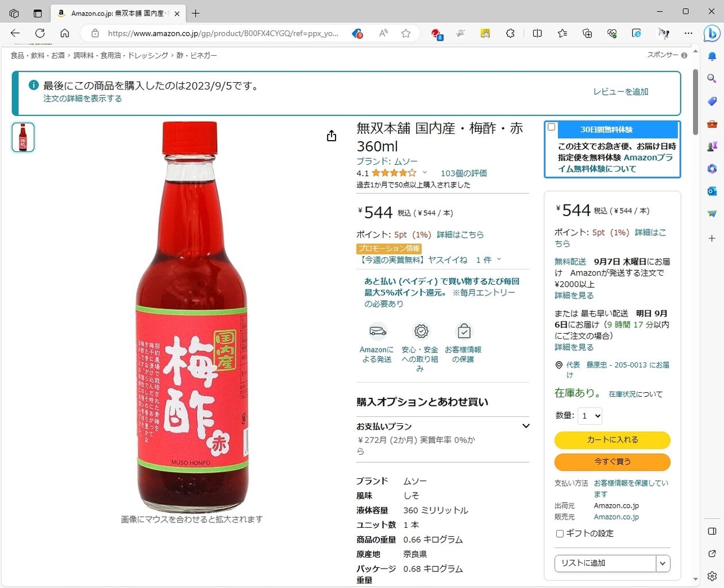View site information lock icon
This screenshot has height=588, width=724.
[x=95, y=33]
